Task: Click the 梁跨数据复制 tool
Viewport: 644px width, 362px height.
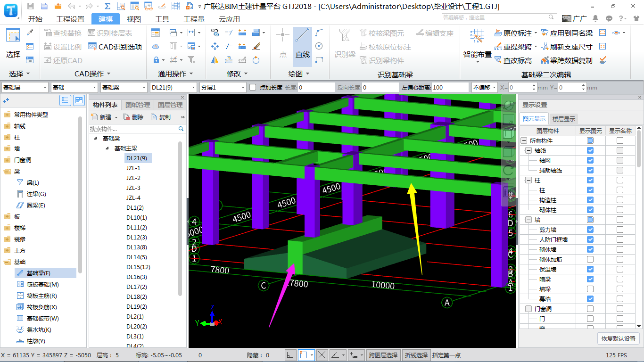Action: click(567, 60)
